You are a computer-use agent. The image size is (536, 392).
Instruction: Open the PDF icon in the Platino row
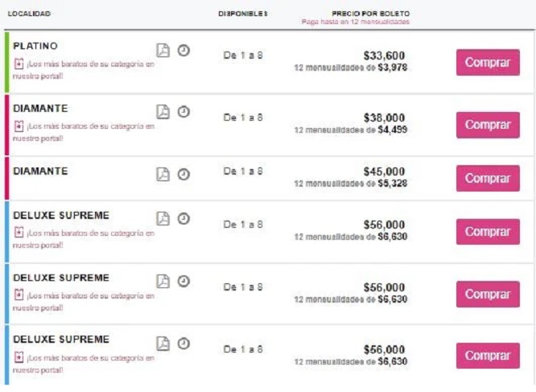[x=163, y=50]
